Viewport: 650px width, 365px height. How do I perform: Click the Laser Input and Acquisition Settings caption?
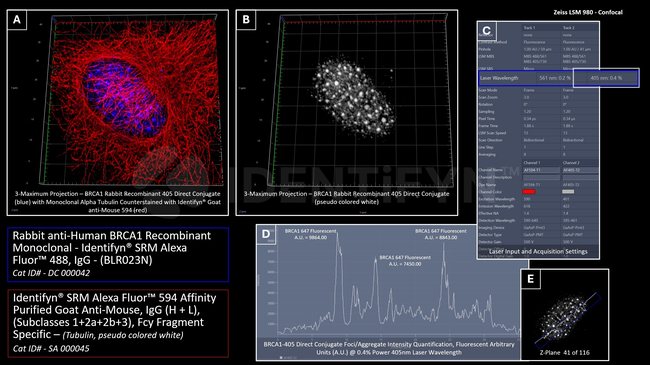[538, 251]
